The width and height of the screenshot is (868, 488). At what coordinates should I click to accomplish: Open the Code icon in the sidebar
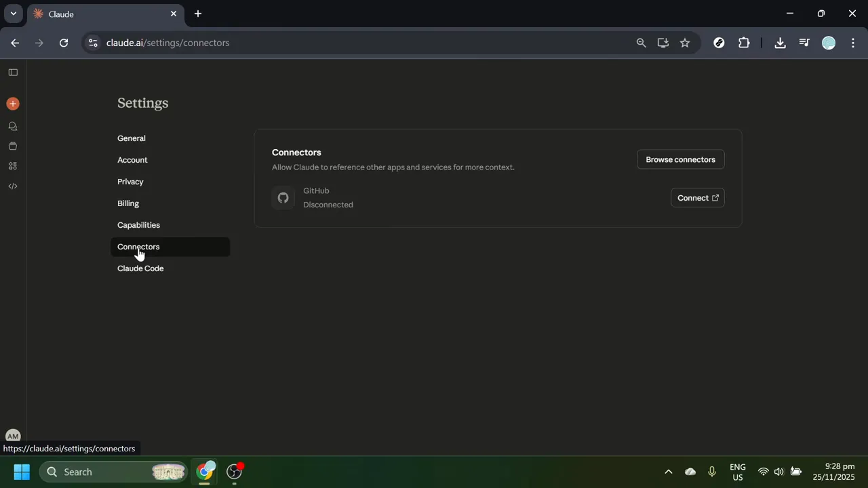(13, 186)
